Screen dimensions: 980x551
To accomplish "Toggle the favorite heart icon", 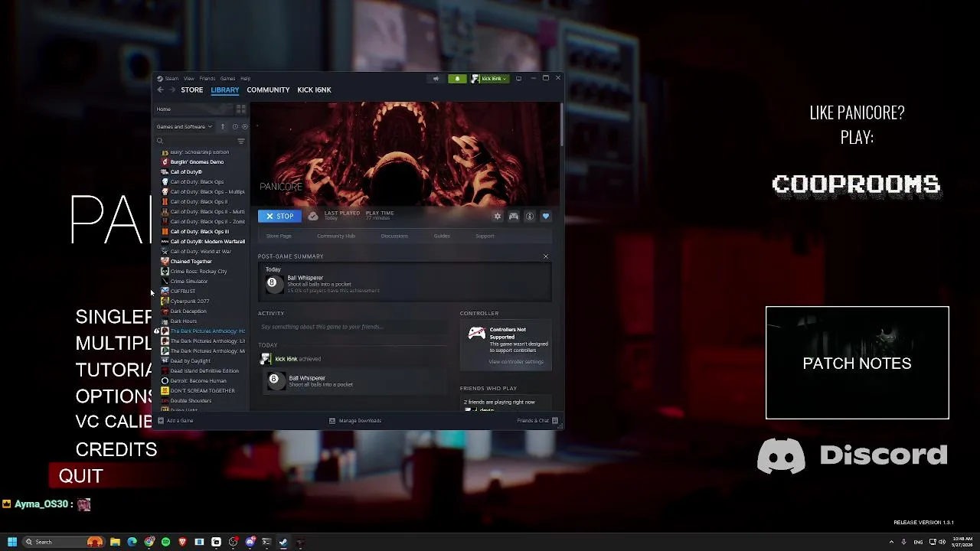I will point(546,217).
